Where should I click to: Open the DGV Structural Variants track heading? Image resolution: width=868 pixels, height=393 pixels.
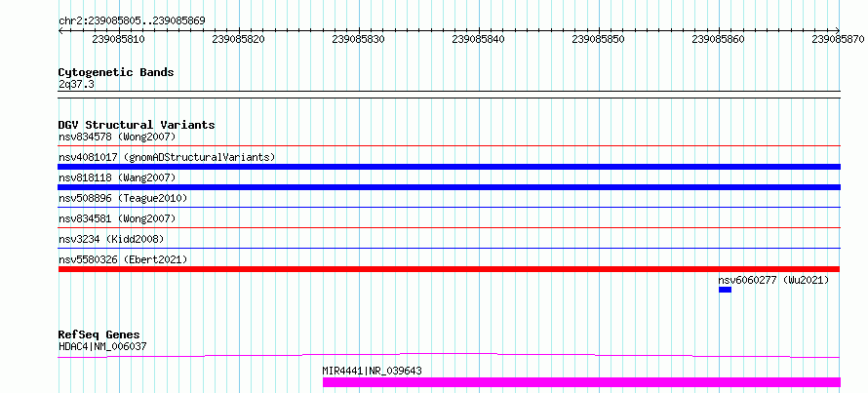click(x=137, y=125)
